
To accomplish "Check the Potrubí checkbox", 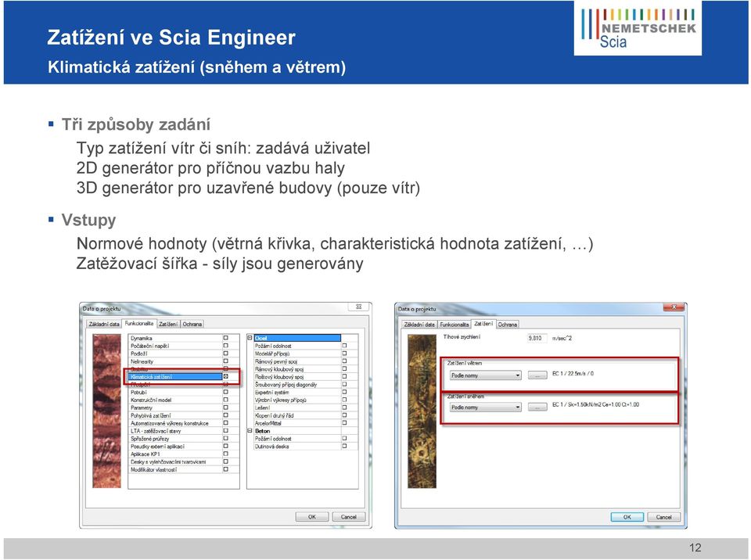I will click(225, 392).
